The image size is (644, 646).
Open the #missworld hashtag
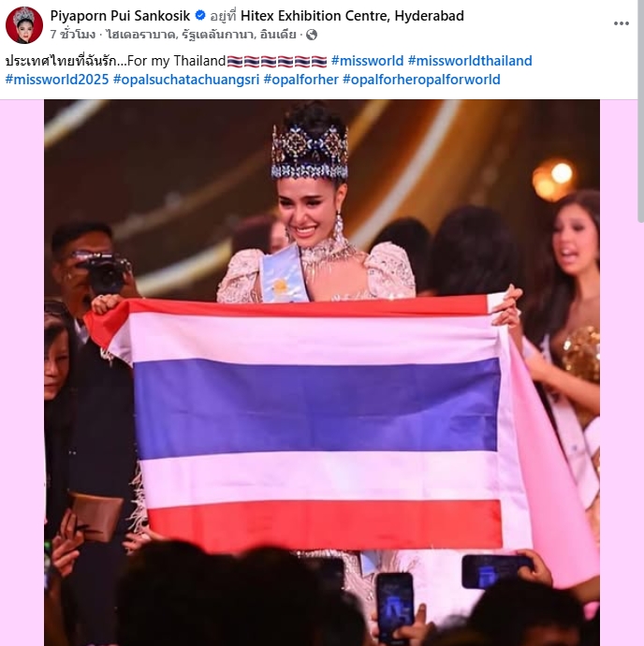coord(367,61)
